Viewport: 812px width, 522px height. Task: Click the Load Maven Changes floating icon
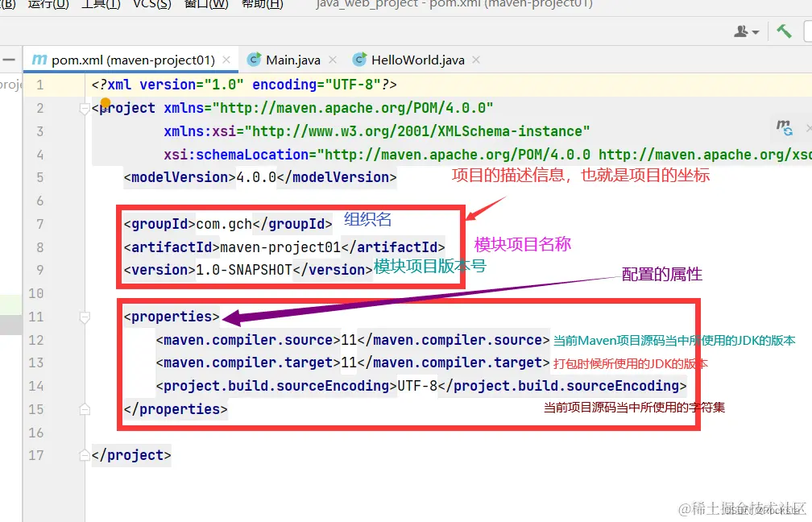(x=784, y=127)
